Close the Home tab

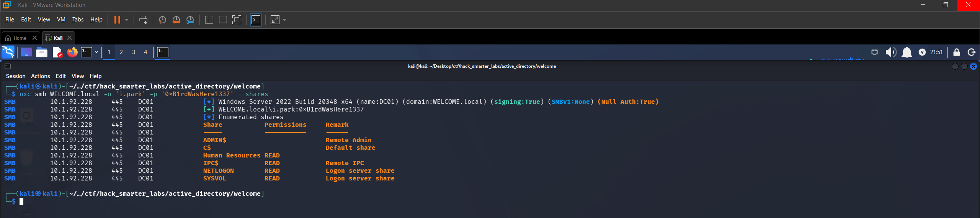coord(34,38)
